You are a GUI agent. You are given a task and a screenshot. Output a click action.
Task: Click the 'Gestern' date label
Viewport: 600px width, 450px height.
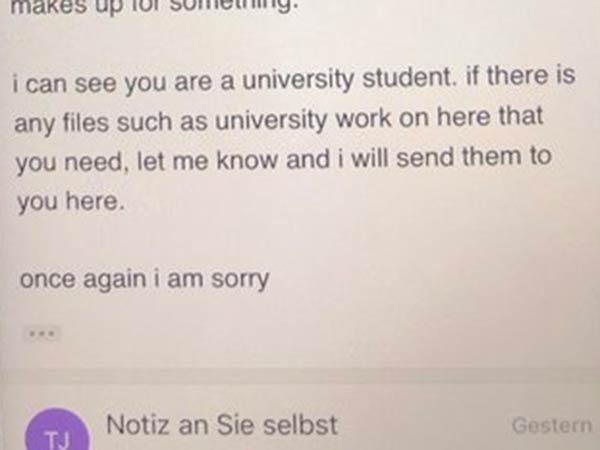(x=551, y=426)
